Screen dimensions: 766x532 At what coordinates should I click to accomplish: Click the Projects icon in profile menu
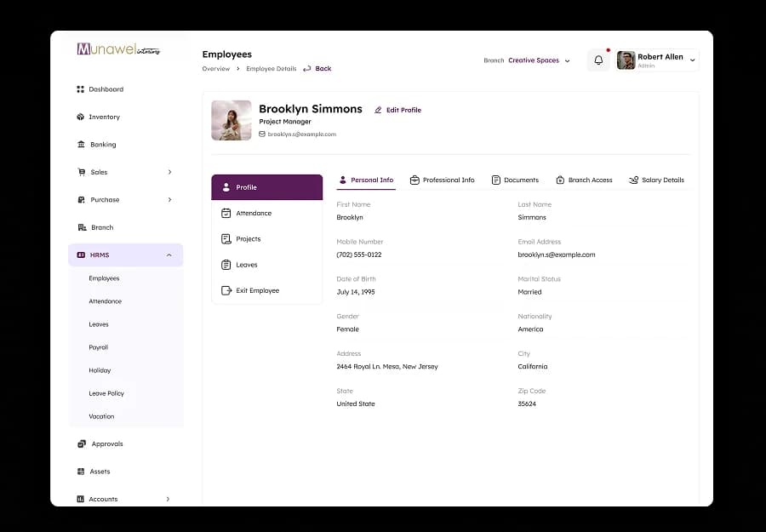click(x=226, y=239)
